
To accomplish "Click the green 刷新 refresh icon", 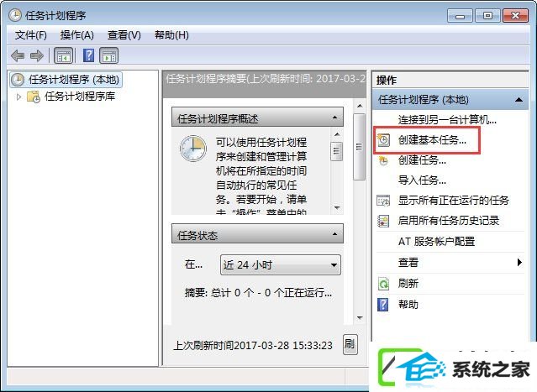I will [383, 284].
